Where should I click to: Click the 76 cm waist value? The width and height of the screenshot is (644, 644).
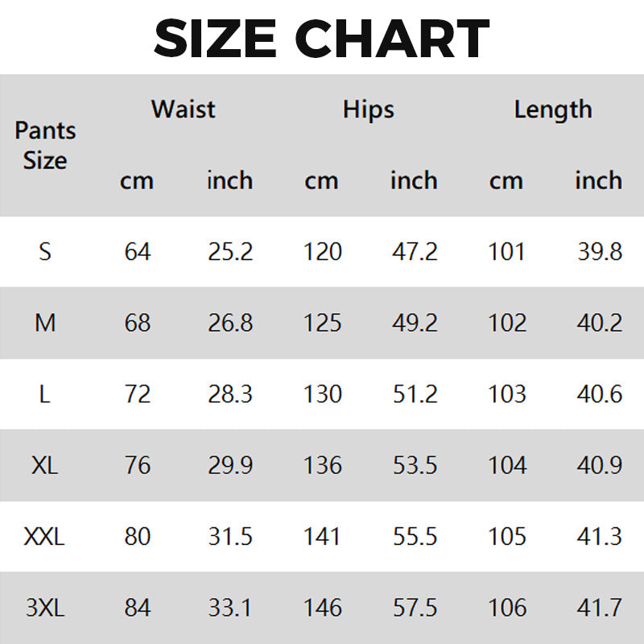[x=138, y=465]
